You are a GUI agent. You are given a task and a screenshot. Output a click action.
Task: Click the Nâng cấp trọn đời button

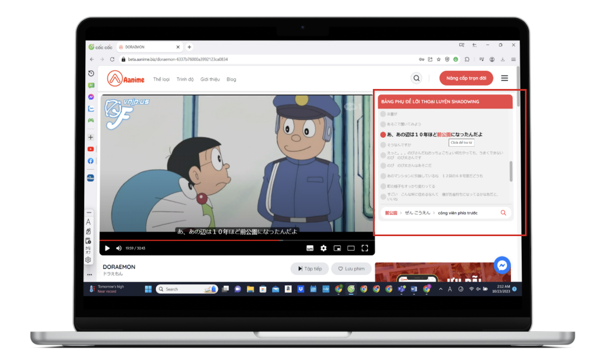coord(466,78)
